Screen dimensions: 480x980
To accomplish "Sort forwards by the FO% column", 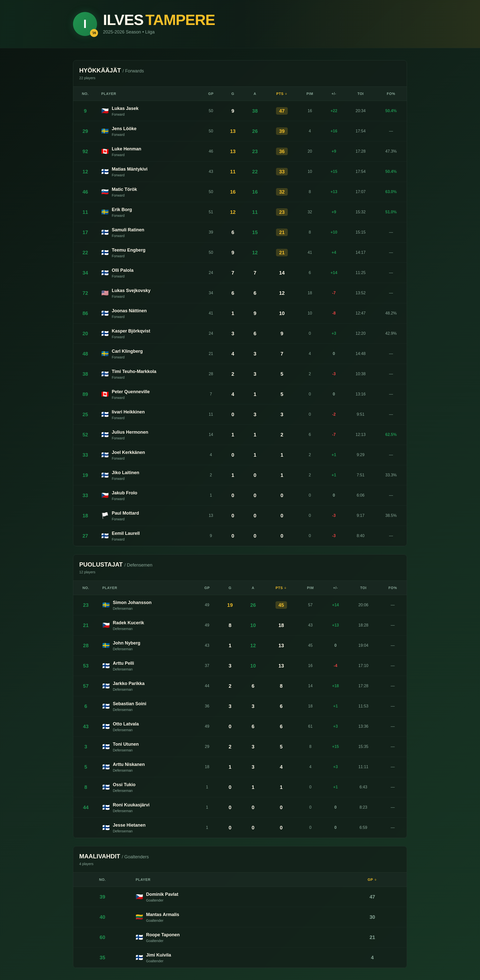I will pos(391,94).
